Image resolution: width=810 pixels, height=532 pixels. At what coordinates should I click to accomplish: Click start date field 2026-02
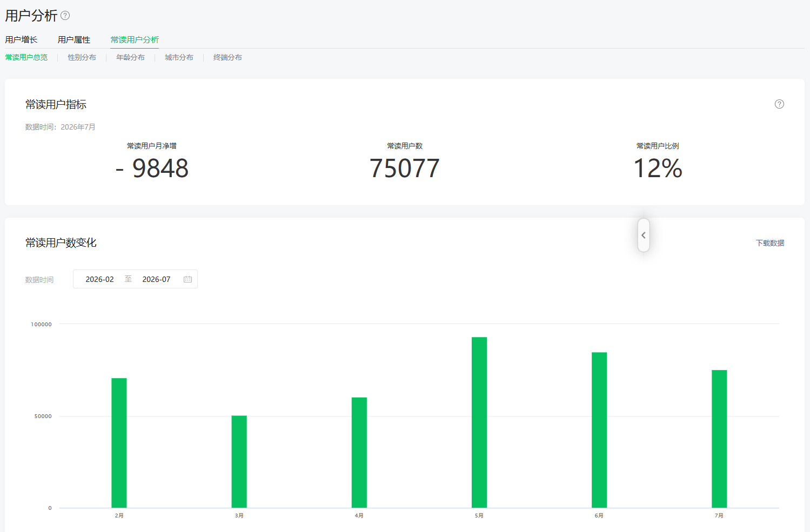(100, 279)
